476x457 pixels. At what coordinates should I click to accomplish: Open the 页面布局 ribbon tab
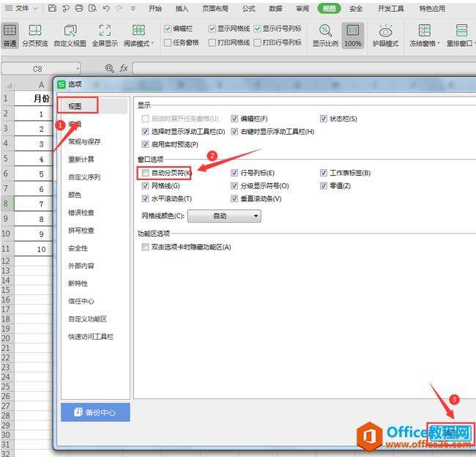pyautogui.click(x=215, y=9)
